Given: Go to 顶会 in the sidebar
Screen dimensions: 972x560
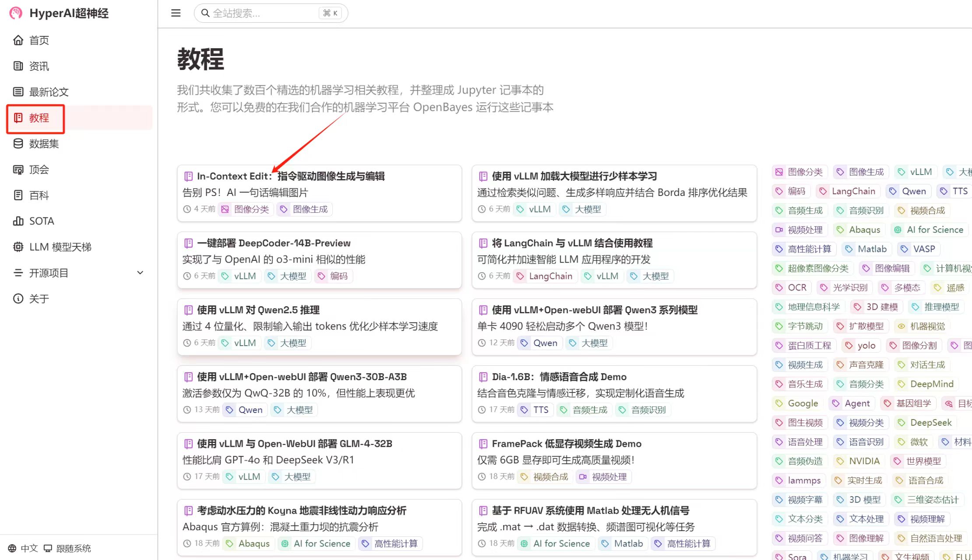Looking at the screenshot, I should pos(39,169).
